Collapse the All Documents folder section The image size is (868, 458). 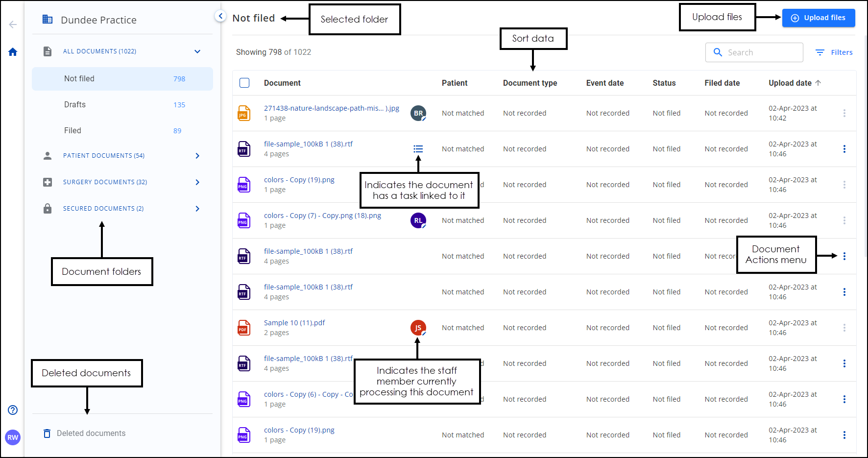(x=197, y=51)
